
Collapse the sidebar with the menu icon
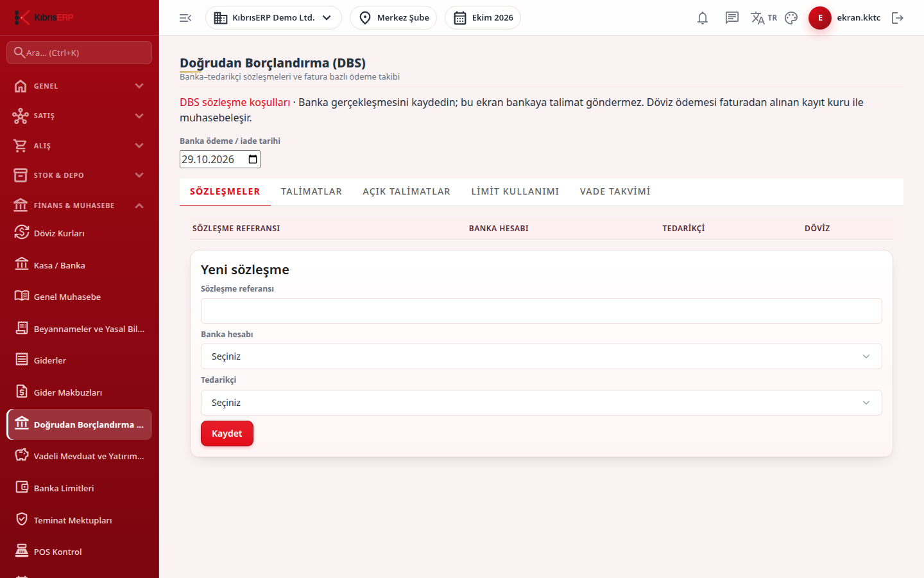point(185,18)
